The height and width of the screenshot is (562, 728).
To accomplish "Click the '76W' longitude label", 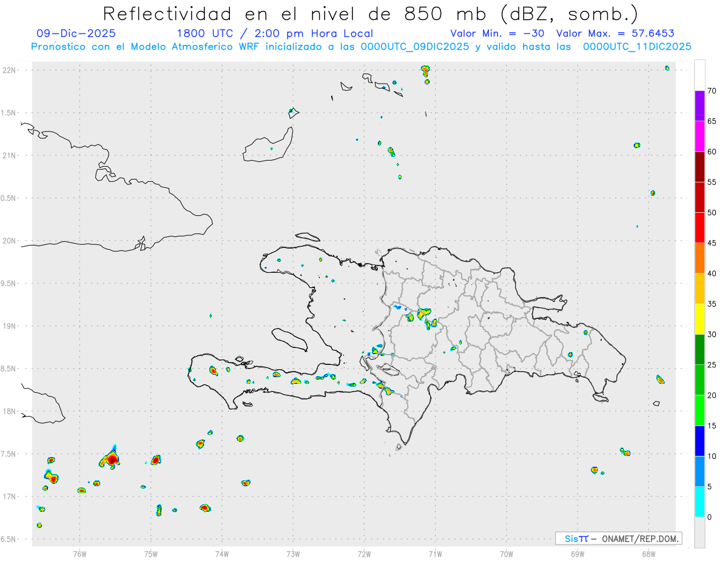I will pyautogui.click(x=79, y=554).
